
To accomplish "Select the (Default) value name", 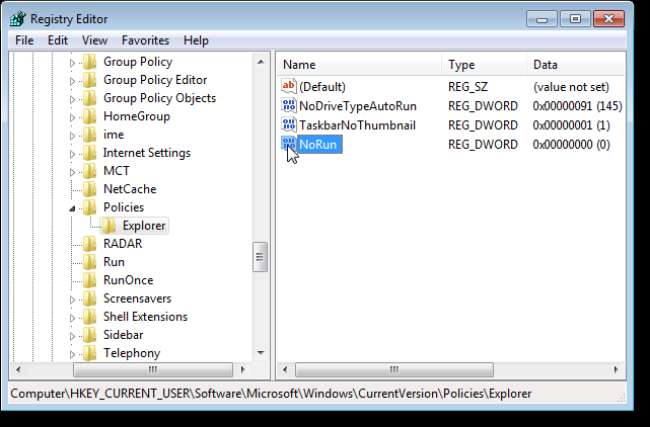I will click(x=322, y=87).
